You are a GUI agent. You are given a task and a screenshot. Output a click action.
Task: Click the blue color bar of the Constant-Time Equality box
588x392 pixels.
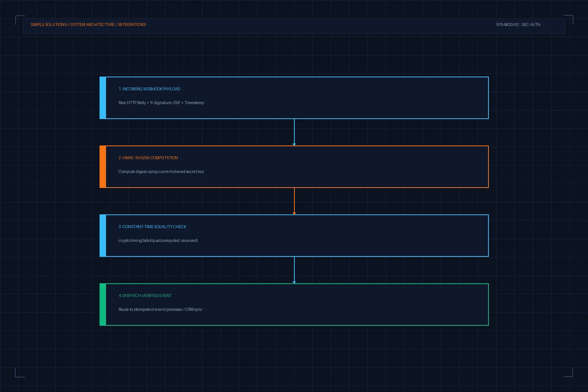103,235
